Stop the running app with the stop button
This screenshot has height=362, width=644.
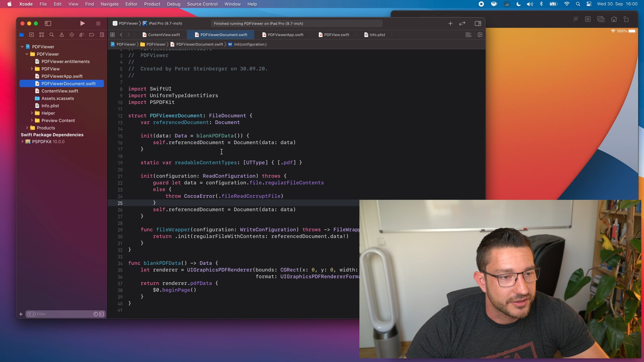pyautogui.click(x=98, y=24)
